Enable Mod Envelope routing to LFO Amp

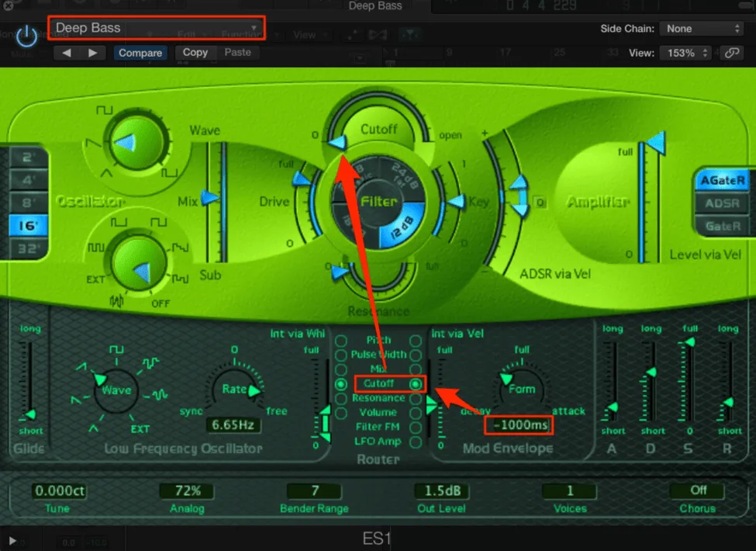coord(415,442)
